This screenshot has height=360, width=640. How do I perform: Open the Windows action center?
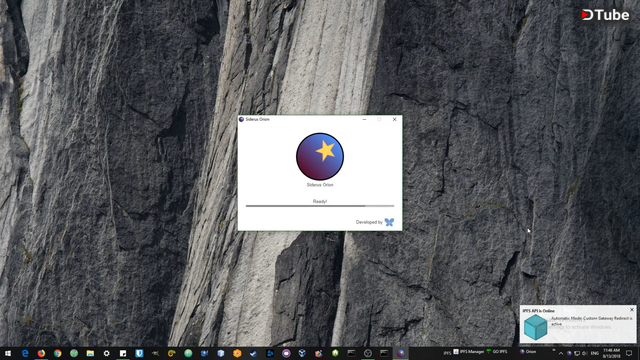tap(629, 353)
